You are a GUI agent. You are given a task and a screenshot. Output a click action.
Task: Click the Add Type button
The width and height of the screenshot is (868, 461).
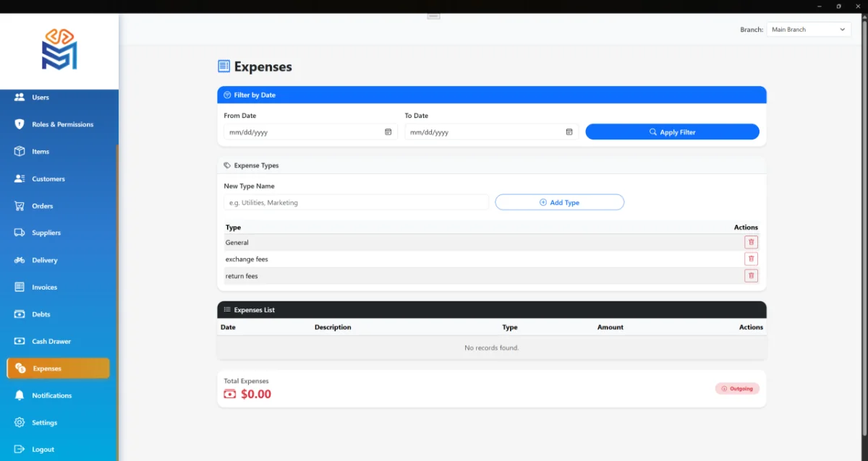tap(559, 202)
